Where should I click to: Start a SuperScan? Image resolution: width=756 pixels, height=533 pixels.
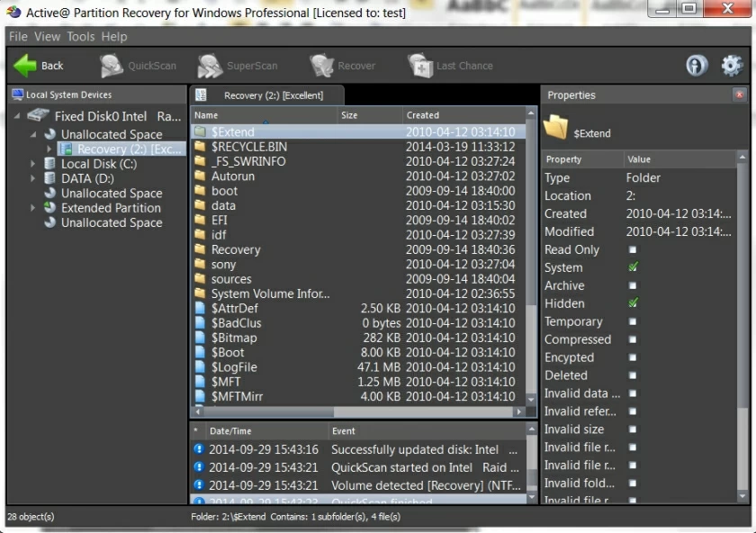pos(238,65)
